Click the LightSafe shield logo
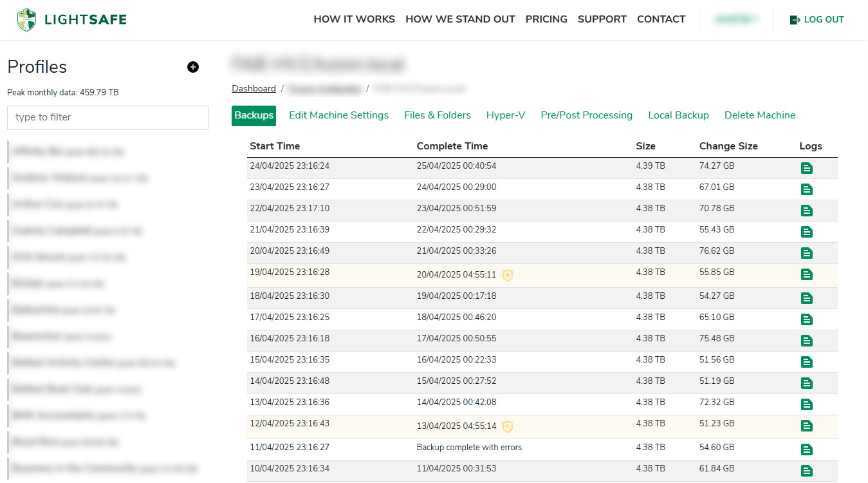 26,20
